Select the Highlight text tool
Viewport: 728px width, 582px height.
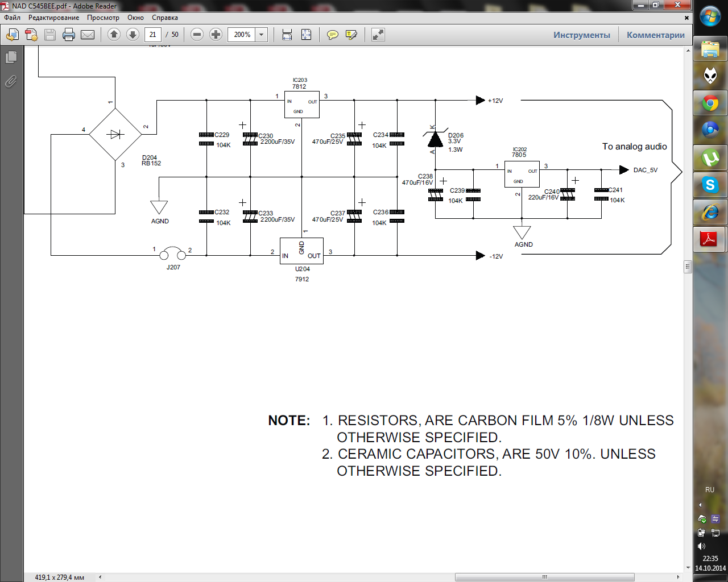(351, 35)
